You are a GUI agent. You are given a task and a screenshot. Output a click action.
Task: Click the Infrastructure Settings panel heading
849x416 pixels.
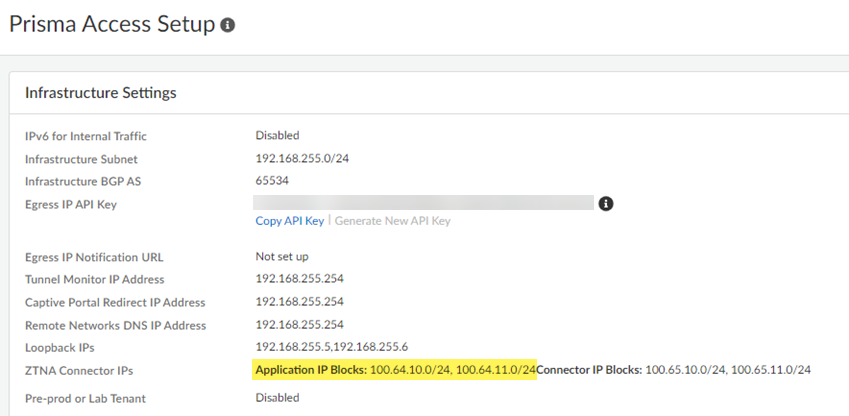click(100, 93)
